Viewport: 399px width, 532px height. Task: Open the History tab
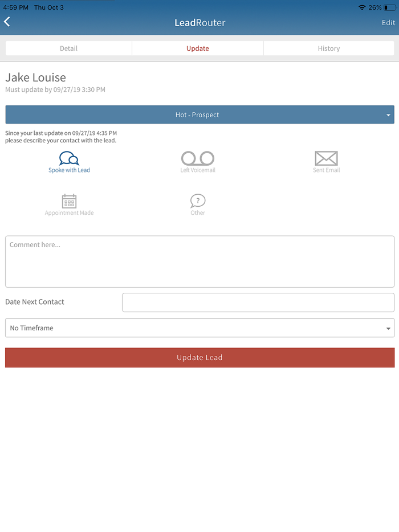tap(329, 48)
